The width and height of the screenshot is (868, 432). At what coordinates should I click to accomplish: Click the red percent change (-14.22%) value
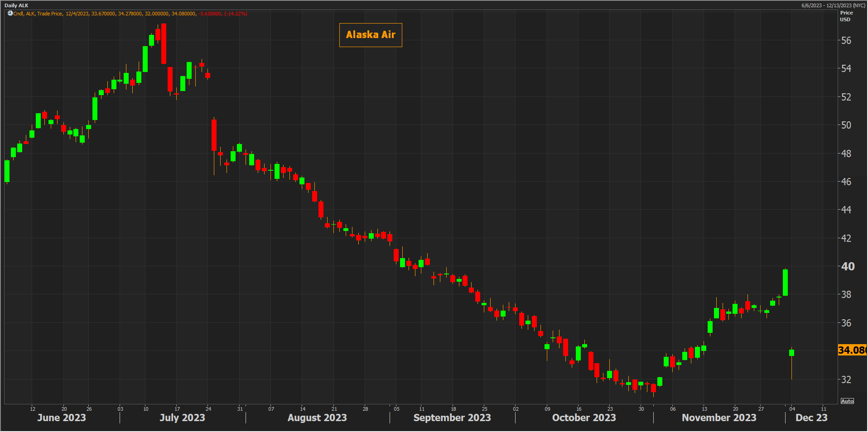pos(236,14)
